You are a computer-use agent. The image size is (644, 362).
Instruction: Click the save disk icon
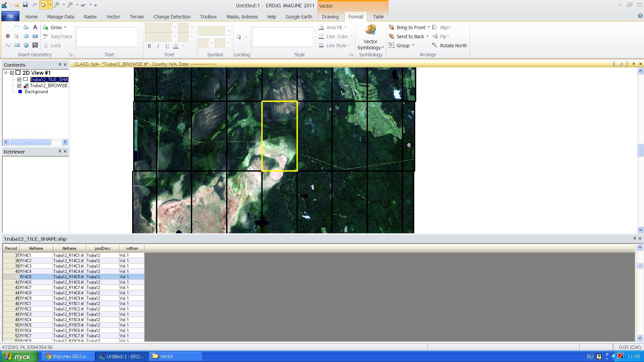click(25, 5)
